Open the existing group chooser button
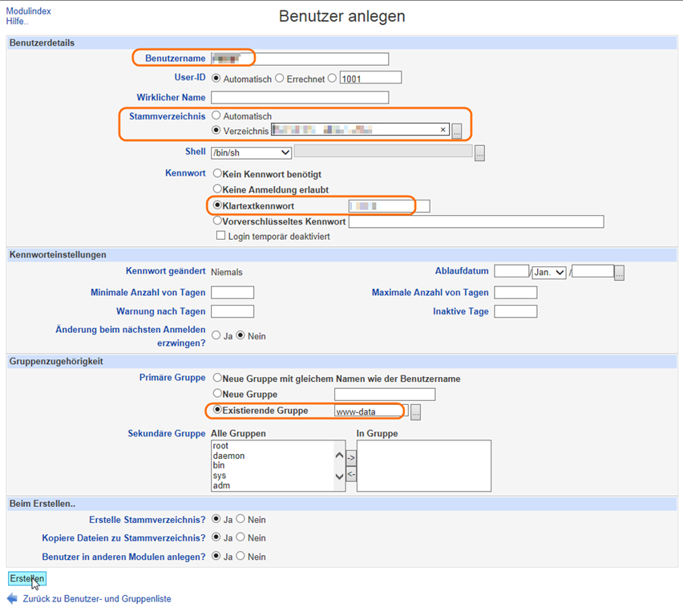 415,412
